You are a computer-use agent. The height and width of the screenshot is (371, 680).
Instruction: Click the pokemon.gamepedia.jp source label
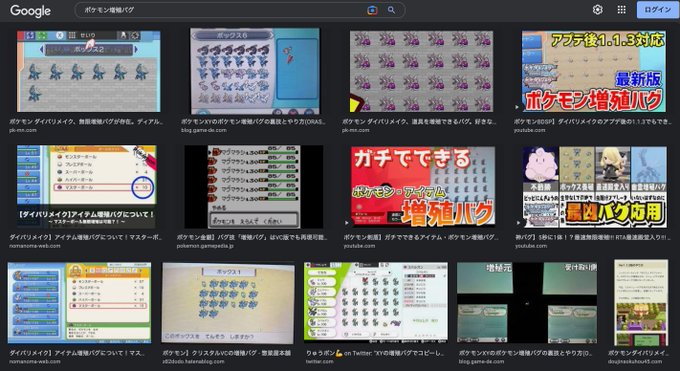(205, 246)
